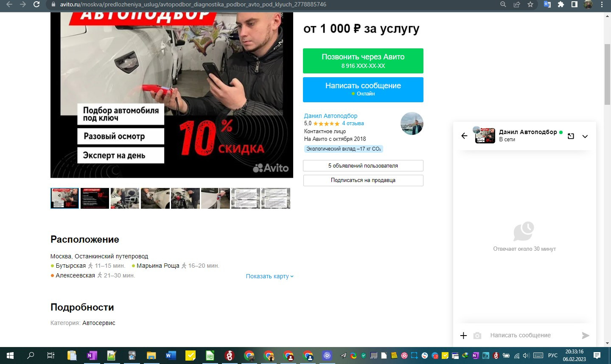Open File Explorer from taskbar
The image size is (611, 364).
(151, 356)
